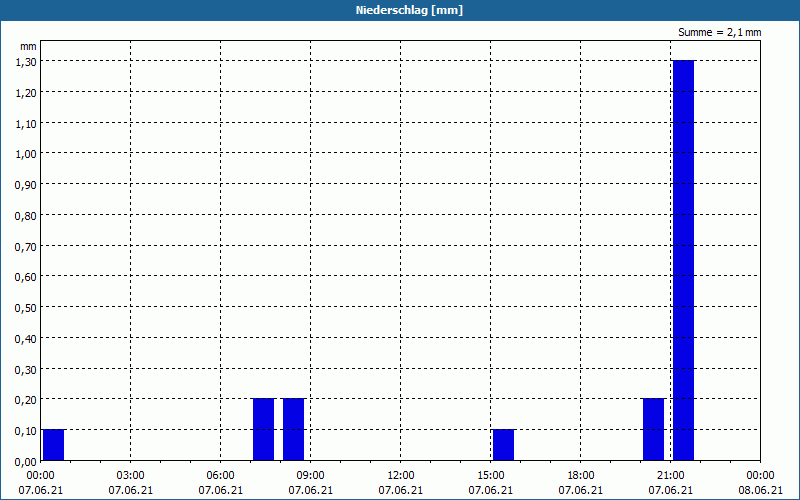The image size is (800, 500).
Task: Click the 18:00 time axis label
Action: click(581, 476)
